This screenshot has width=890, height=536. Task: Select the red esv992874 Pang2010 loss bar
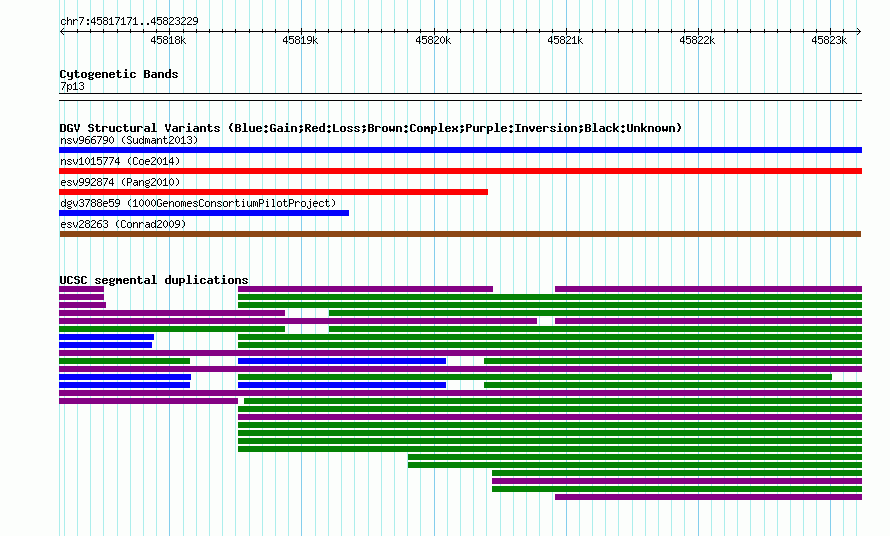click(x=274, y=192)
